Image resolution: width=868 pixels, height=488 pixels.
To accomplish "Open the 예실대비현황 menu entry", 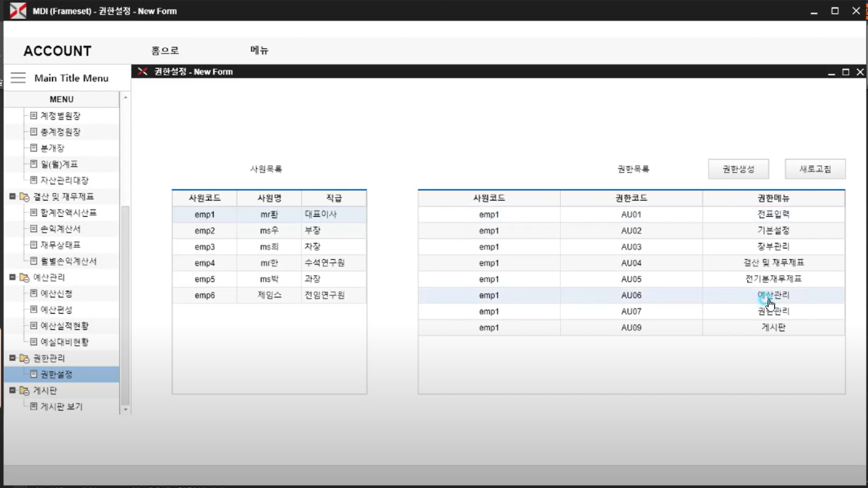I will click(x=64, y=342).
